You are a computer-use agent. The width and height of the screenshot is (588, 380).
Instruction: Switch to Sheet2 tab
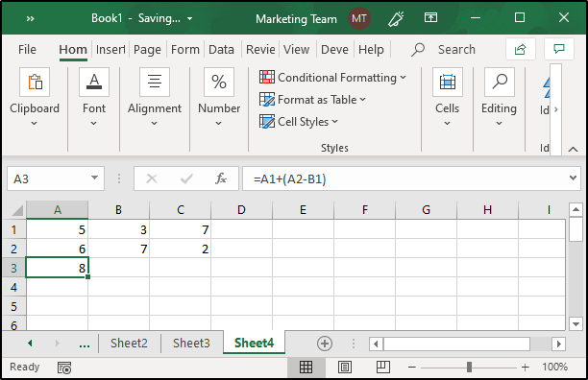coord(129,344)
